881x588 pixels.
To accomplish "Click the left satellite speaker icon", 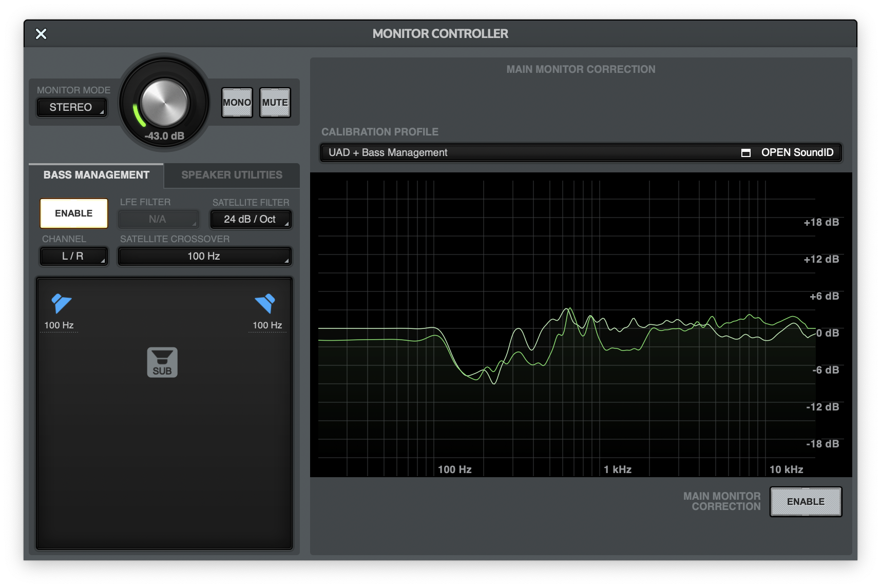I will click(61, 303).
